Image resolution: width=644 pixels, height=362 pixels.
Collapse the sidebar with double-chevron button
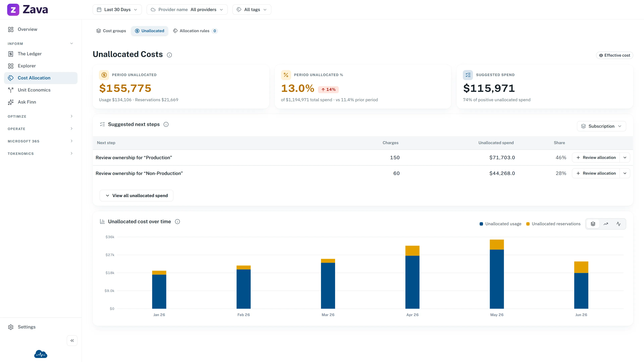tap(72, 341)
